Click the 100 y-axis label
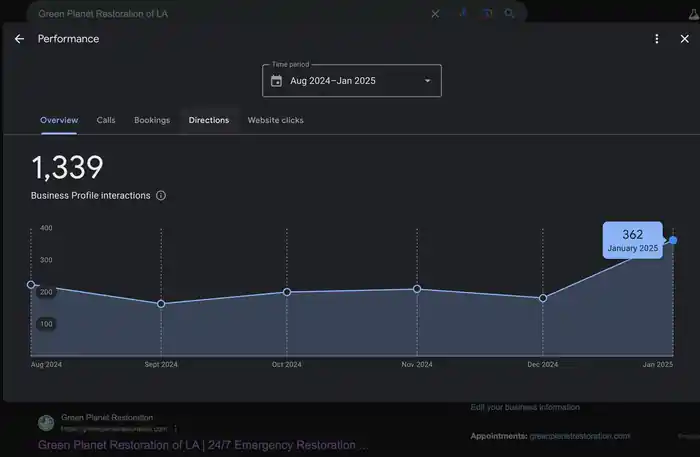This screenshot has width=700, height=457. click(x=46, y=324)
